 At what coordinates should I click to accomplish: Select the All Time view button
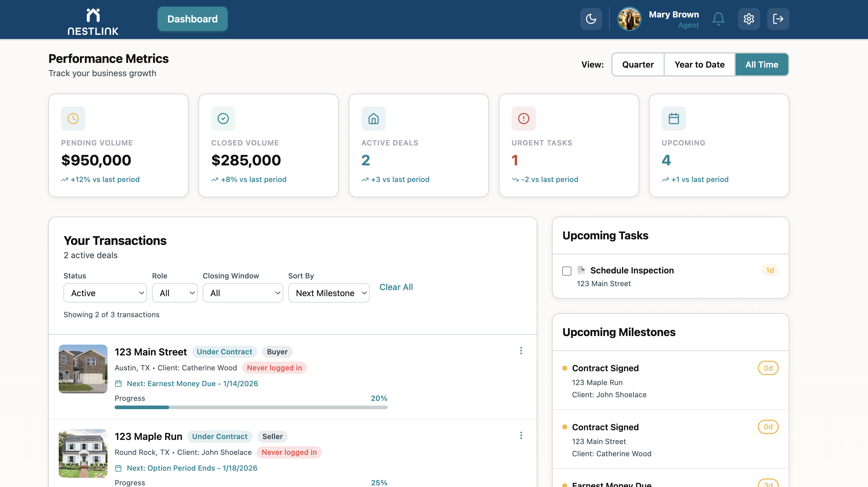click(x=762, y=64)
